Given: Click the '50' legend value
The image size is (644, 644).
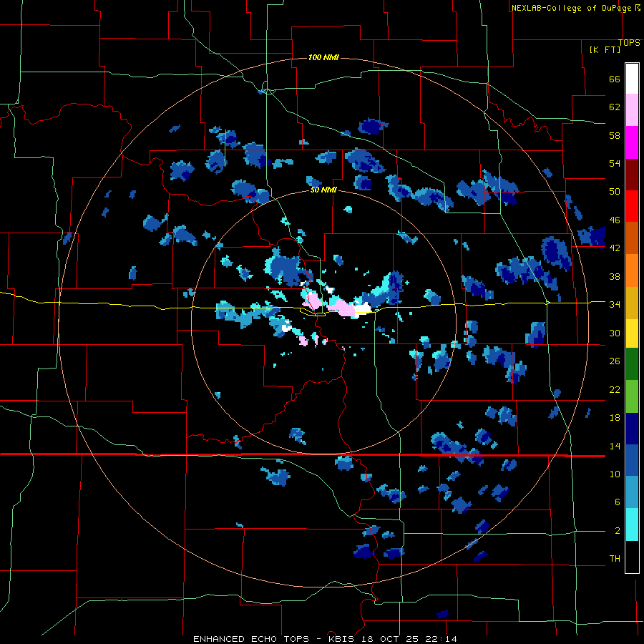Looking at the screenshot, I should 615,191.
